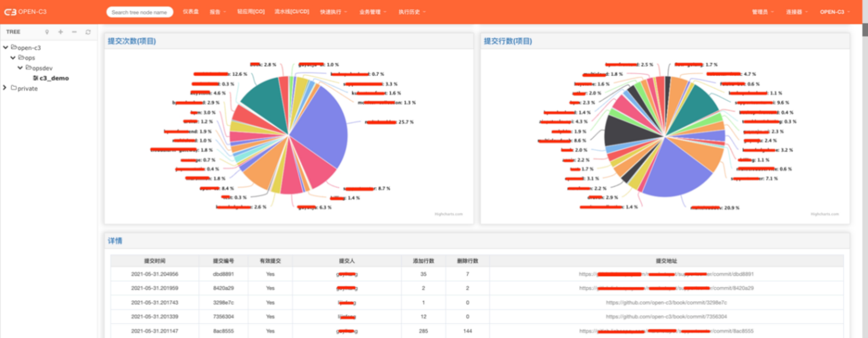Open the 管理员 dropdown in navbar

point(763,12)
